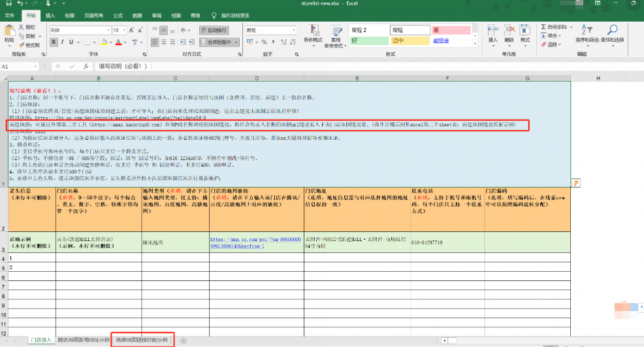Click the increase decimal places icon
The height and width of the screenshot is (347, 644).
[284, 42]
